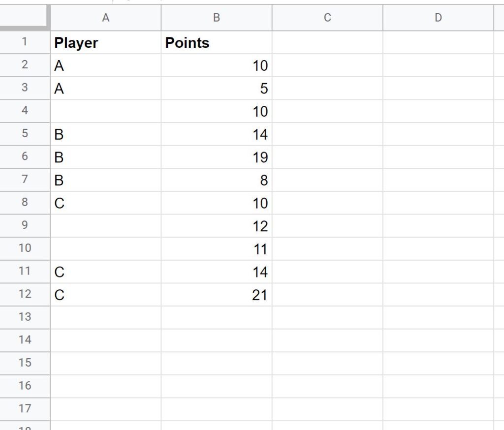Select column header B
This screenshot has width=504, height=430.
(x=216, y=18)
